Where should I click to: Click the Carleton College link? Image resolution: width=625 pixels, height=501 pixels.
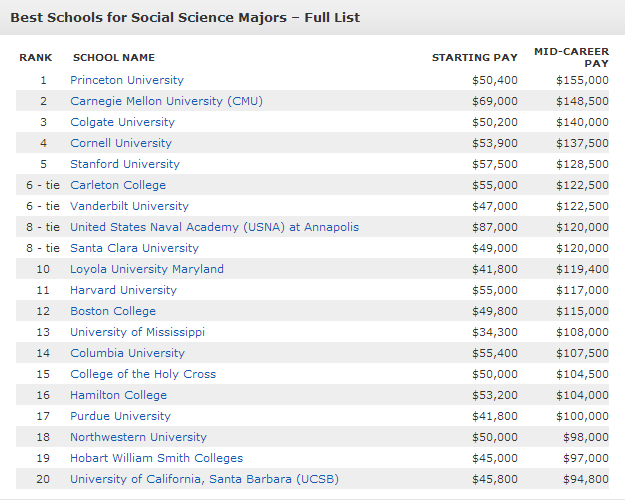tap(118, 185)
